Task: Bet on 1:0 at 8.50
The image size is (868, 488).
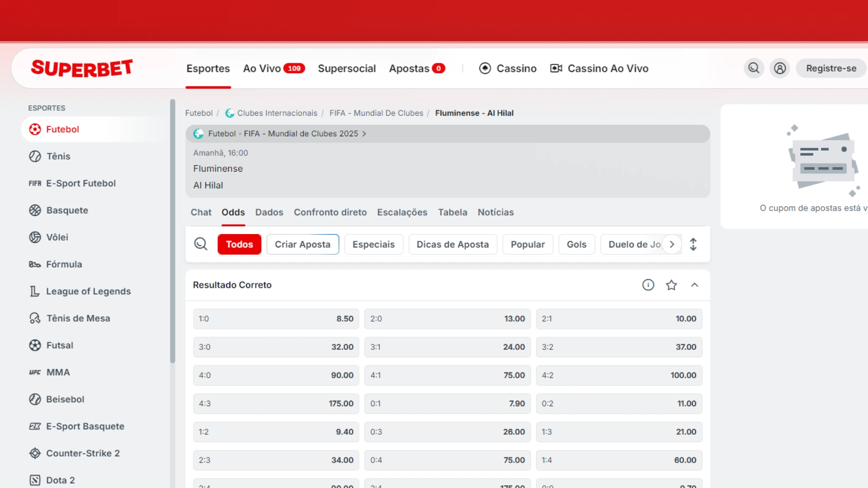Action: click(276, 319)
